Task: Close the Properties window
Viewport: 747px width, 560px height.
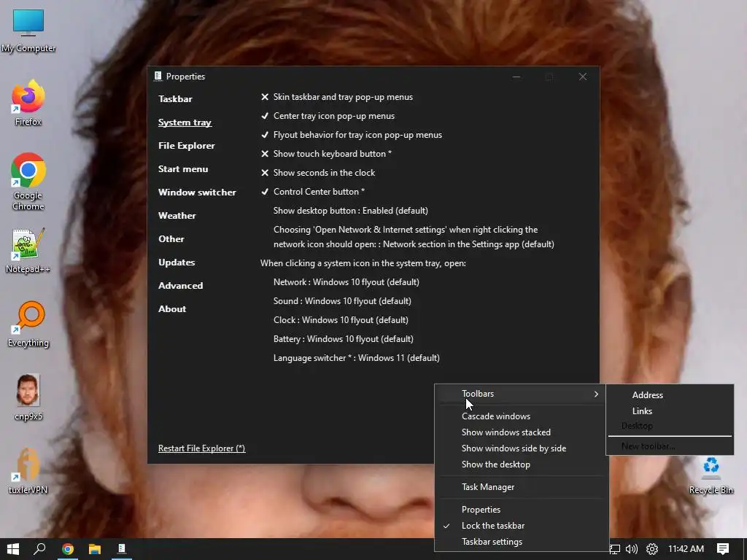Action: click(582, 77)
